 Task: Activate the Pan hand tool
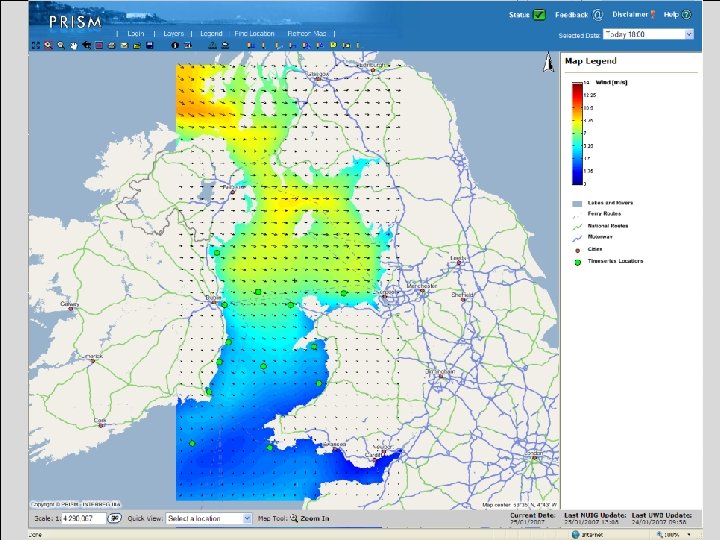click(73, 45)
